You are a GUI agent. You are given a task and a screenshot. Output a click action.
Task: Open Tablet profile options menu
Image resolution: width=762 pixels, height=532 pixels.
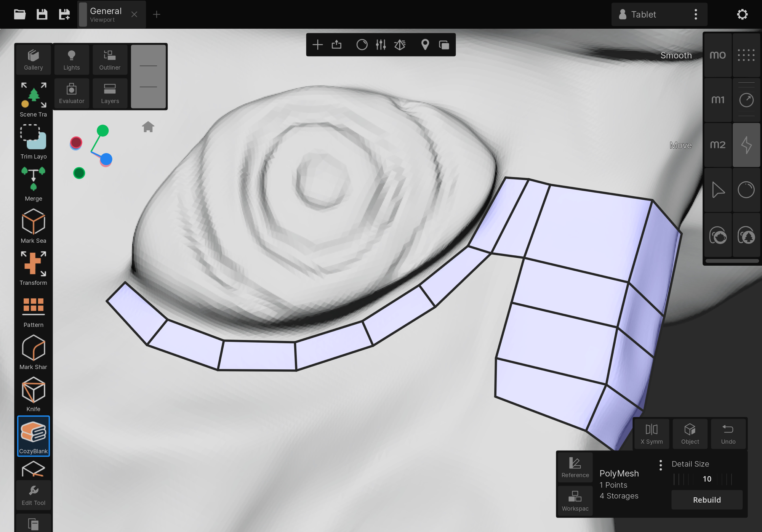(696, 14)
